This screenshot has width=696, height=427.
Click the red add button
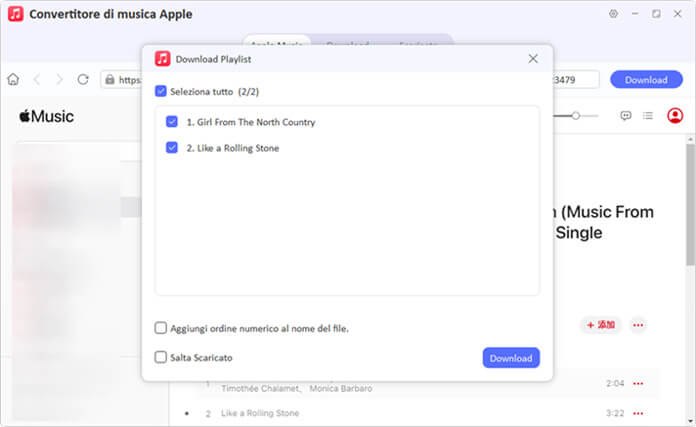(601, 325)
